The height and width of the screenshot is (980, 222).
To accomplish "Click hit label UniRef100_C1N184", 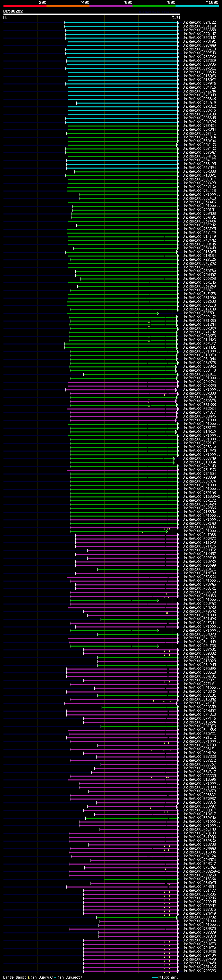I will pos(199,256).
